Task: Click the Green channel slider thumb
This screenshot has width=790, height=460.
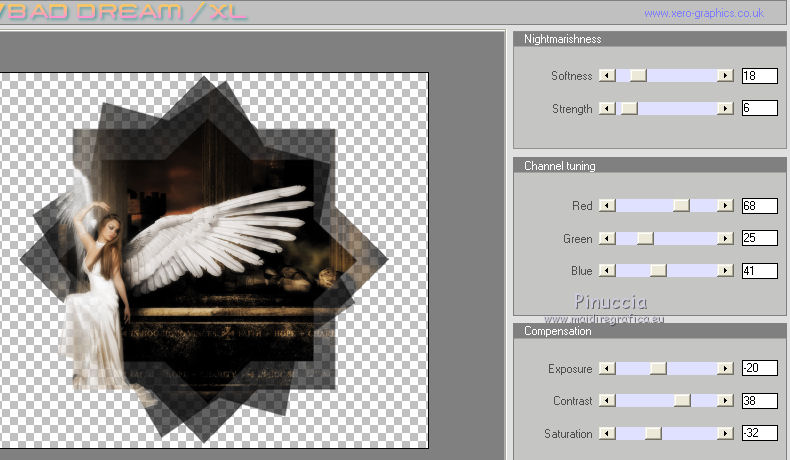Action: click(x=645, y=238)
